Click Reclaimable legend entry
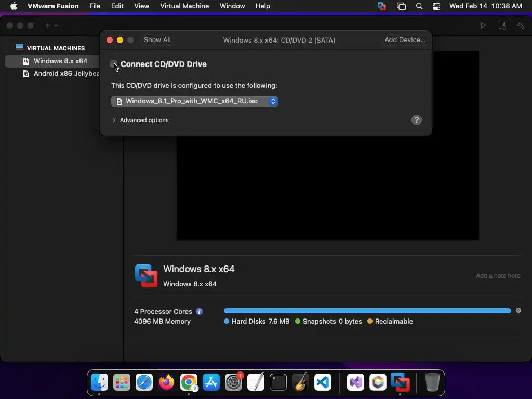Screen dimensions: 532x399 point(390,321)
